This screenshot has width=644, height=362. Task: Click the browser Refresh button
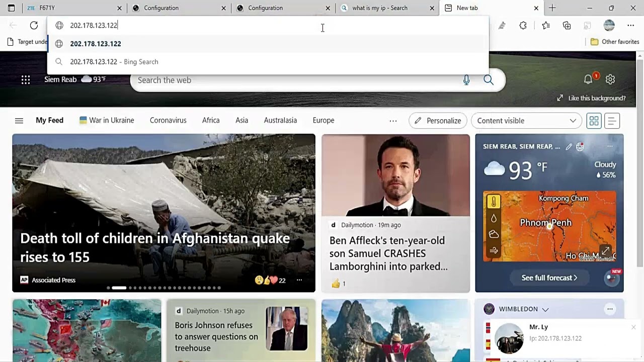click(x=34, y=25)
